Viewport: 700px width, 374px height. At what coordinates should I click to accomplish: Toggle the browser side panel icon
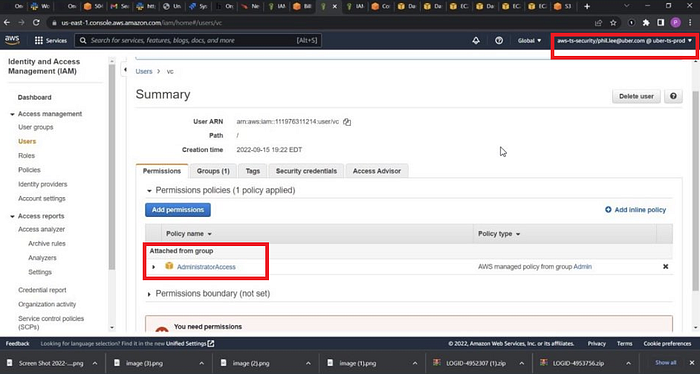pos(660,23)
